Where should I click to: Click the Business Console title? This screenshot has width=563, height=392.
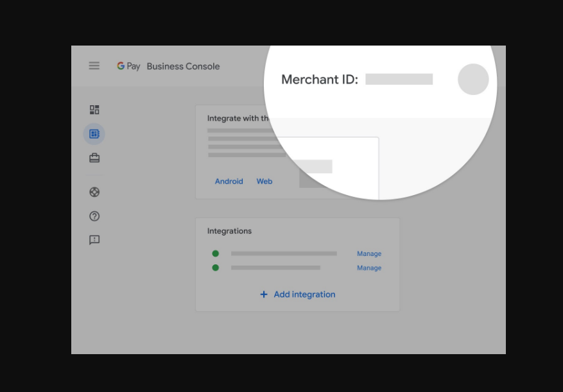point(183,66)
